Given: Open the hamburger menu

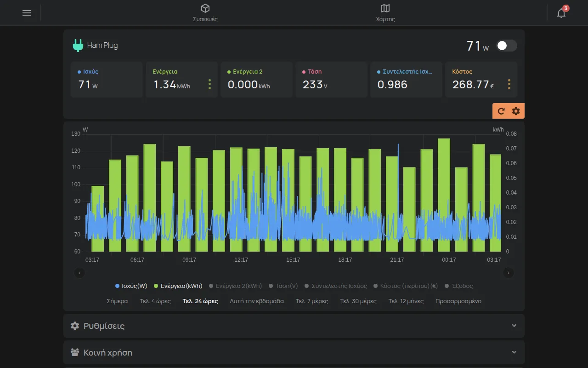Looking at the screenshot, I should 27,13.
